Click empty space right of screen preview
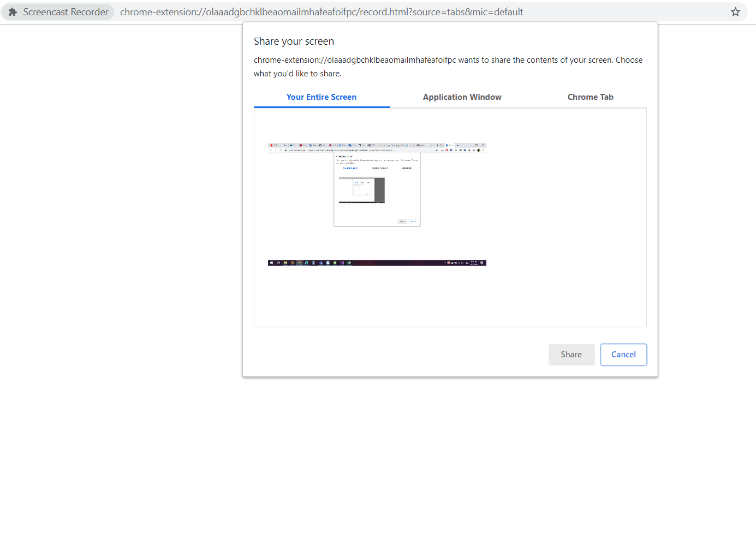This screenshot has width=756, height=533. tap(568, 218)
